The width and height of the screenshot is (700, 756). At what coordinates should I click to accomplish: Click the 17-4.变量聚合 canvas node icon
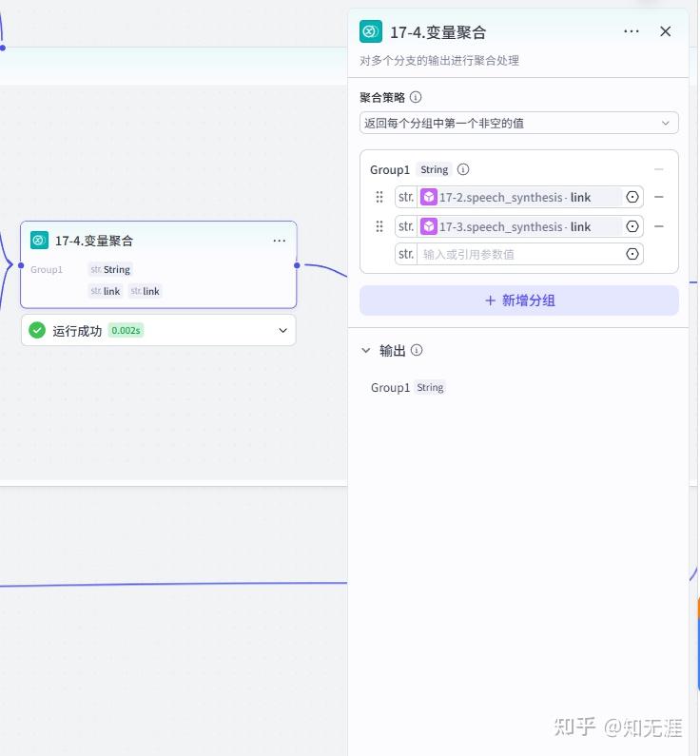pos(39,240)
